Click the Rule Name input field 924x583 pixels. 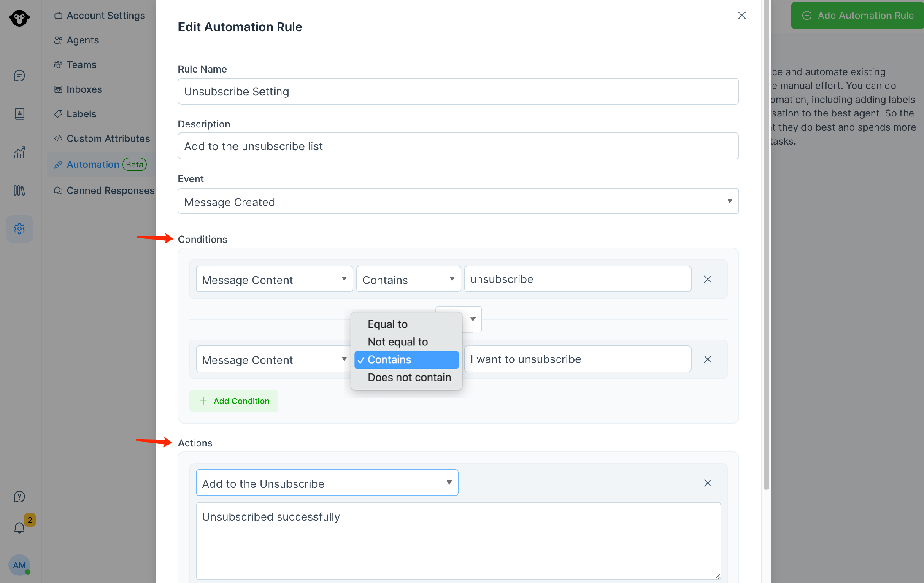[x=458, y=92]
